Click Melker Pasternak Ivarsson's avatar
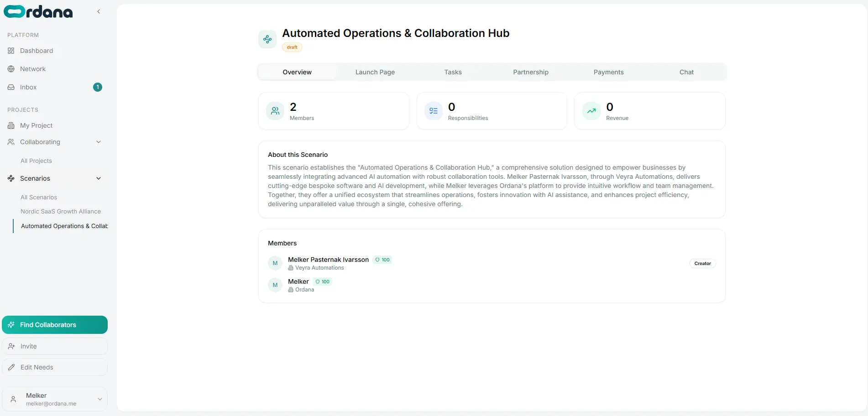 (x=275, y=263)
